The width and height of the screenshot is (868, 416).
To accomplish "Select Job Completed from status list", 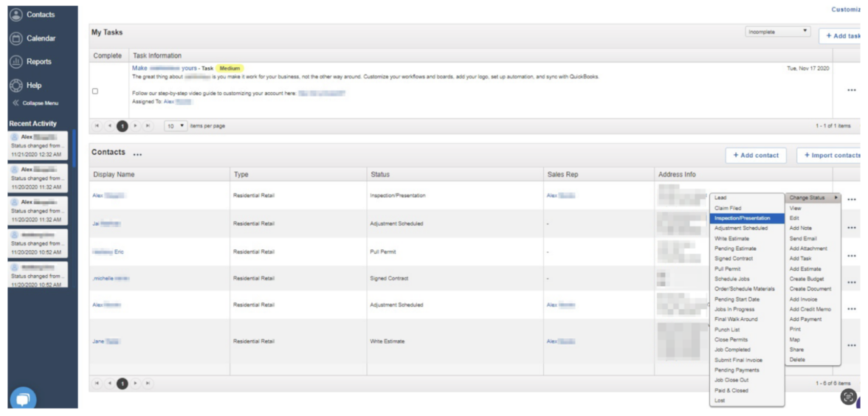I will (732, 350).
